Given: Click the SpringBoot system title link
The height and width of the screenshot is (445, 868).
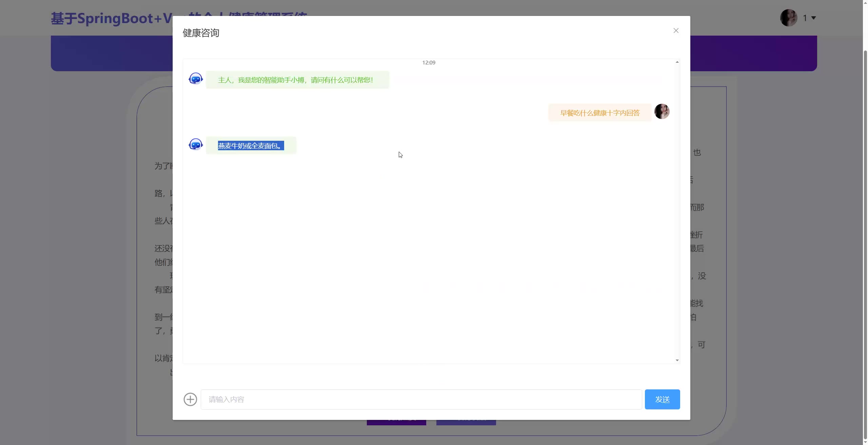Looking at the screenshot, I should pyautogui.click(x=112, y=19).
